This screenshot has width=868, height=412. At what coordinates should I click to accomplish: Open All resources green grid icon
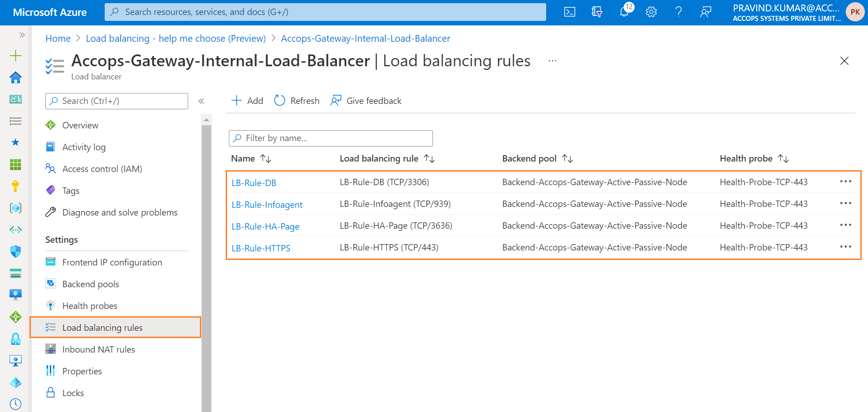tap(16, 164)
